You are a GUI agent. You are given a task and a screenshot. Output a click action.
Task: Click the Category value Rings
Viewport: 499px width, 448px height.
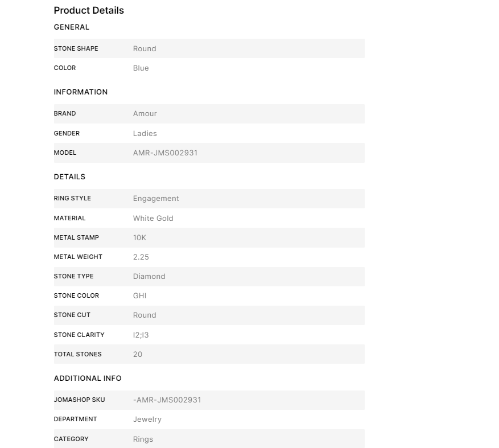(x=143, y=439)
